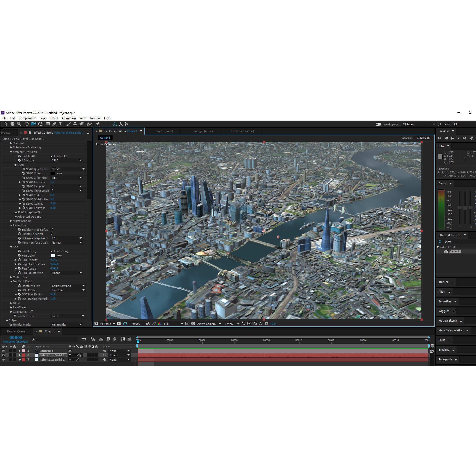Viewport: 476px width, 476px height.
Task: Click the Classic 3D renderer button
Action: pyautogui.click(x=423, y=138)
